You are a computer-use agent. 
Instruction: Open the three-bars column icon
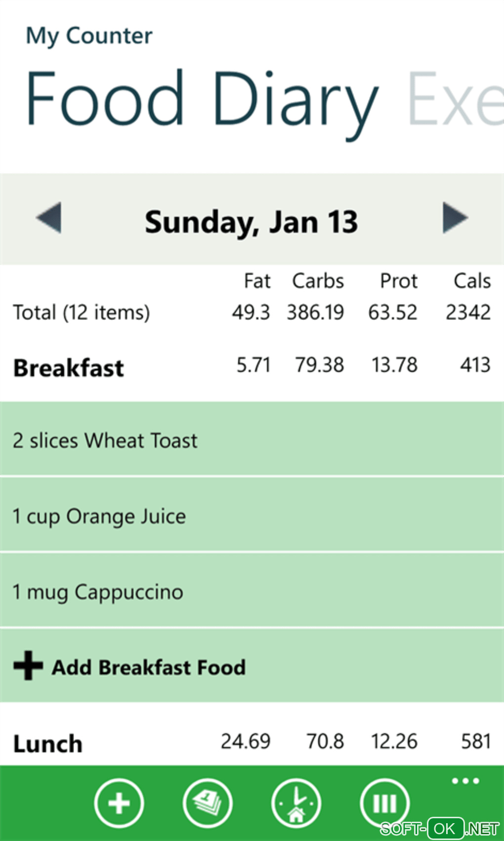pyautogui.click(x=384, y=803)
